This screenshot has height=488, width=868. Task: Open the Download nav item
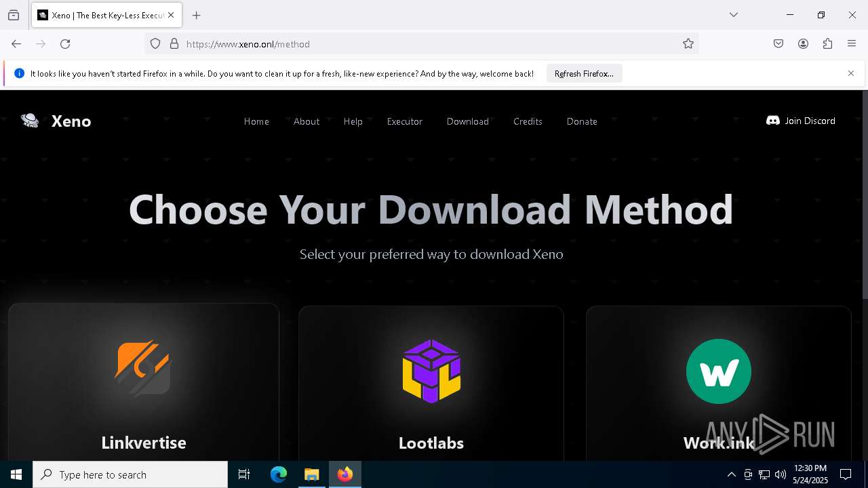(468, 121)
